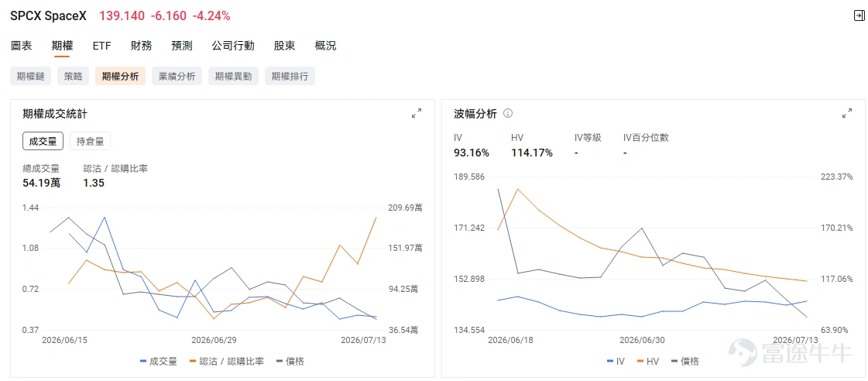Image resolution: width=868 pixels, height=381 pixels.
Task: Select the 期權分析 sub-tab
Action: pos(120,77)
